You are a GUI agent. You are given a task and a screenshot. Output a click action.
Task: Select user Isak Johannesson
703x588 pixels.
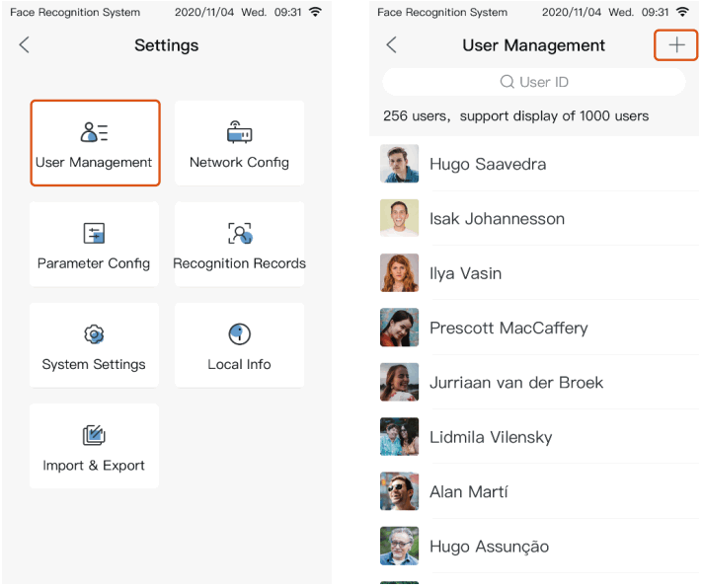pos(497,219)
